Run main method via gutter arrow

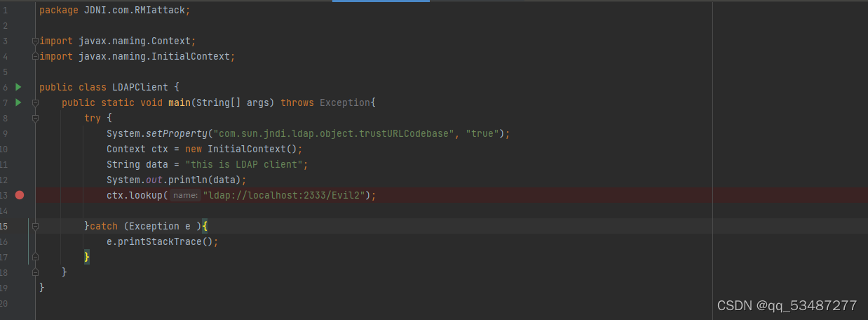click(19, 102)
